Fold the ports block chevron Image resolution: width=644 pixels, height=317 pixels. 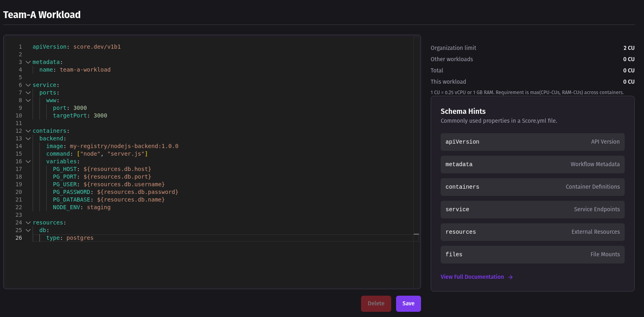pyautogui.click(x=28, y=93)
